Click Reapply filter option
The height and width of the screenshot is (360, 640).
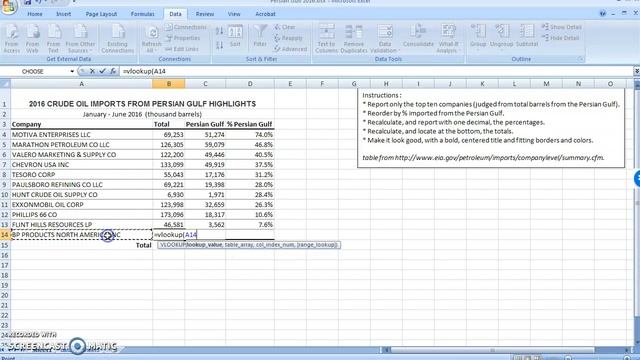(288, 38)
